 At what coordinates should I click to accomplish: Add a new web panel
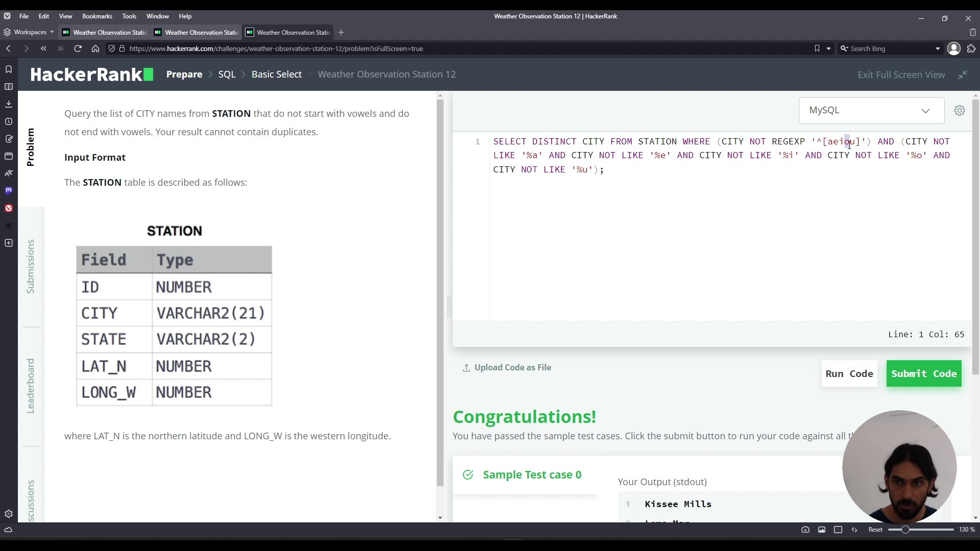[8, 243]
